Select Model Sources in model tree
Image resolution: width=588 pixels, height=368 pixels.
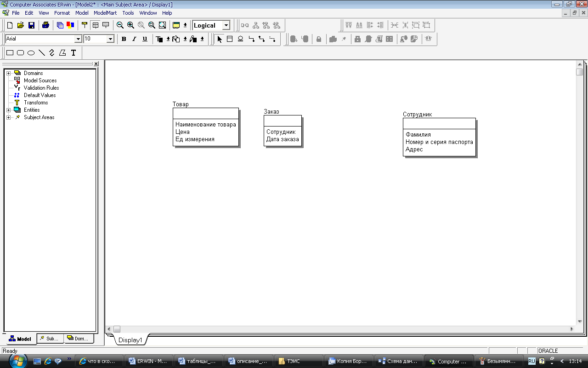pyautogui.click(x=40, y=80)
